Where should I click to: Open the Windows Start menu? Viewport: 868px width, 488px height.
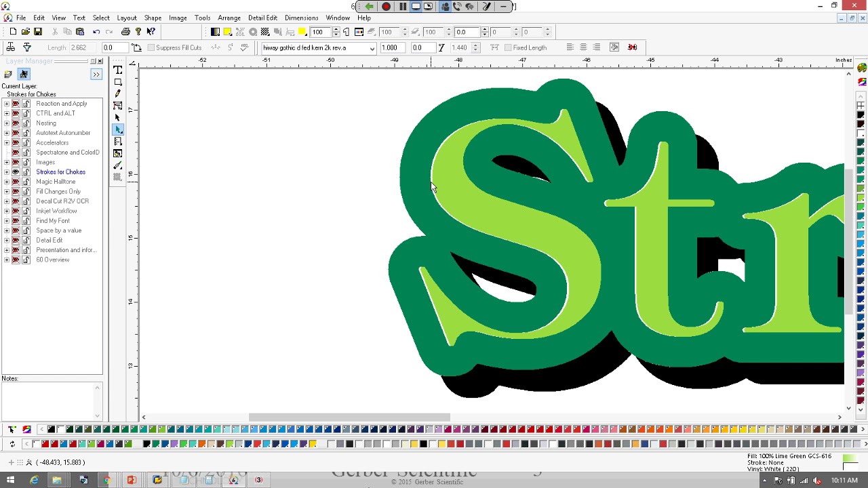tap(10, 480)
